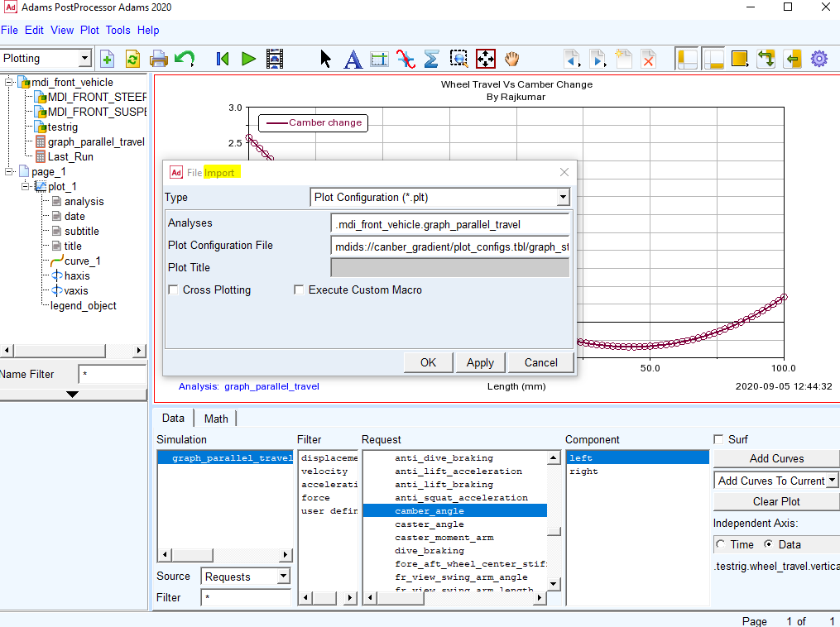The width and height of the screenshot is (840, 627).
Task: Click the black arrow select tool
Action: tap(326, 59)
